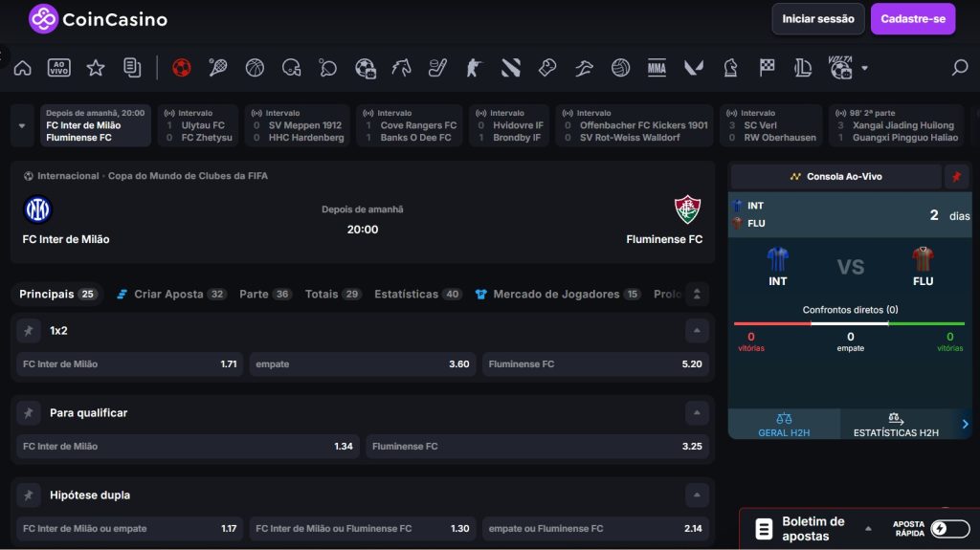Select the red football sport icon
Screen dimensions: 980x550
point(181,68)
